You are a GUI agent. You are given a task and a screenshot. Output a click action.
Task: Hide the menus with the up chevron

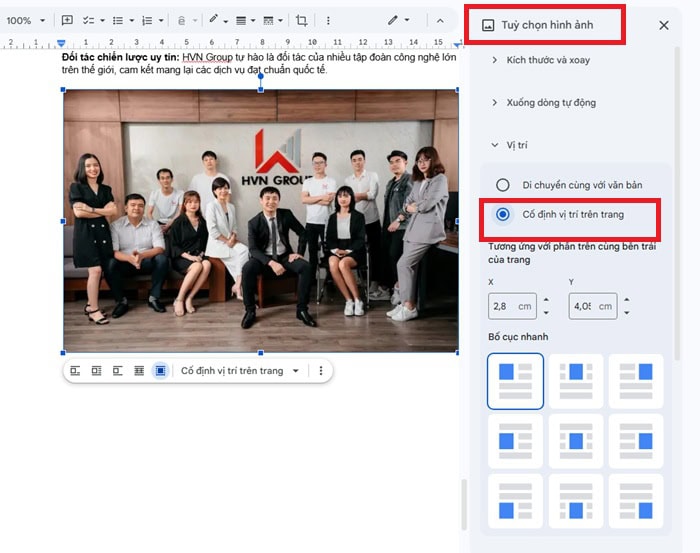(x=440, y=21)
